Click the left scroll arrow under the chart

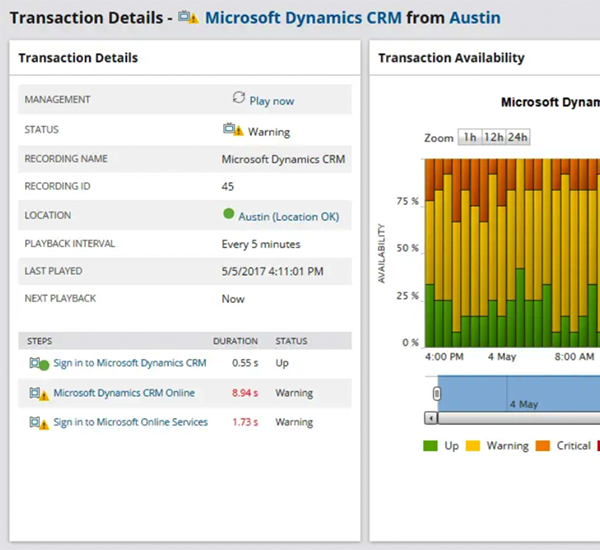coord(431,418)
